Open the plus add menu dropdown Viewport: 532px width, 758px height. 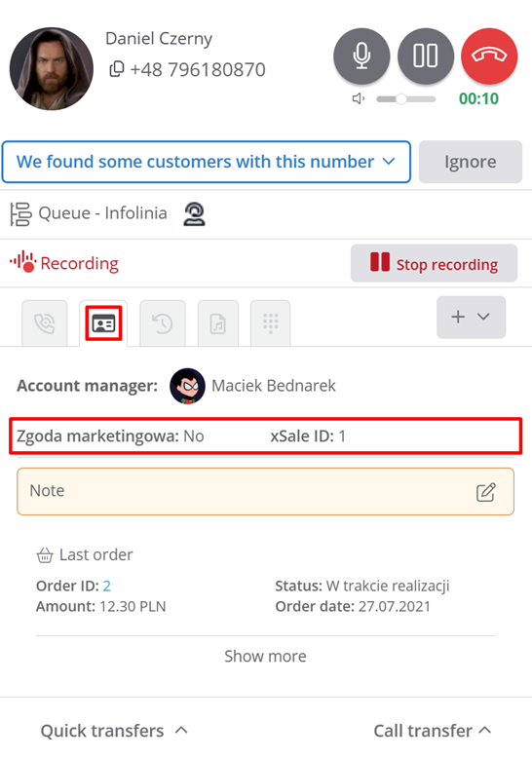pos(471,317)
